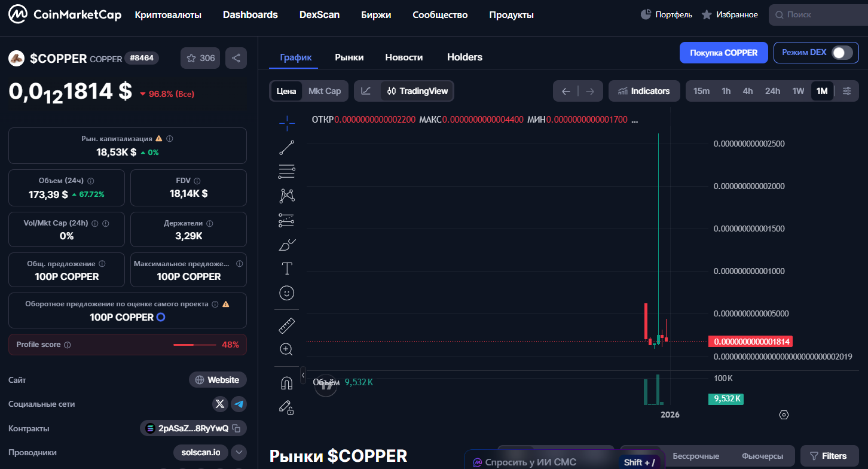Set chart interval to 1W

click(798, 91)
